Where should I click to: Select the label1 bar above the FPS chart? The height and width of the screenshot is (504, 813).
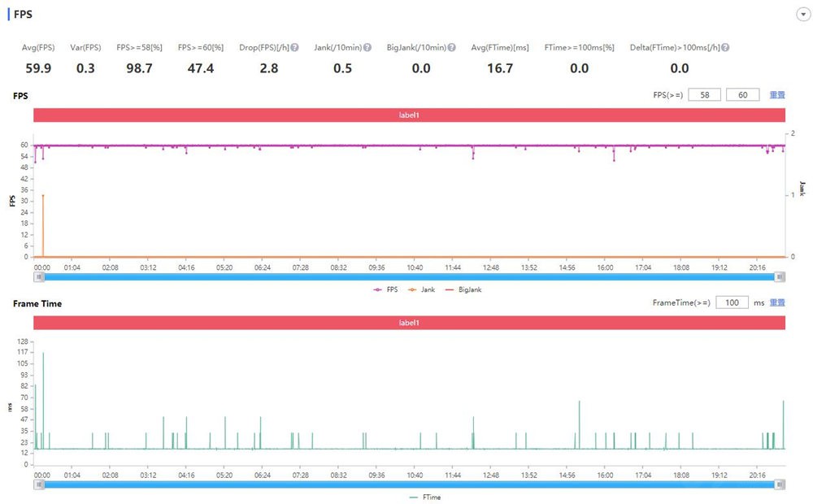coord(409,115)
